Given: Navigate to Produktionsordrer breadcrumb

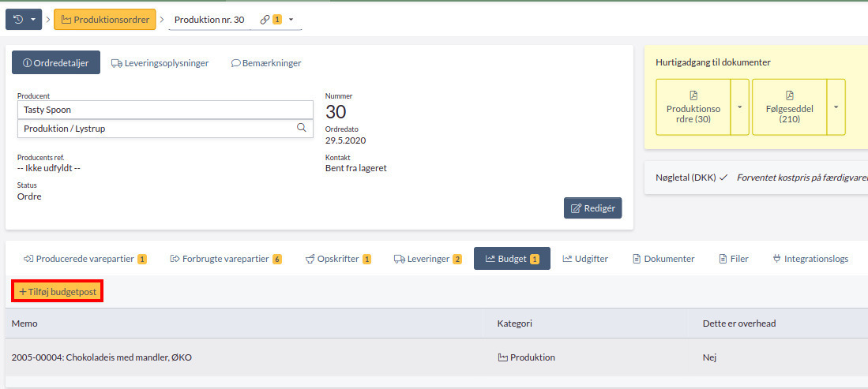Looking at the screenshot, I should pos(105,20).
